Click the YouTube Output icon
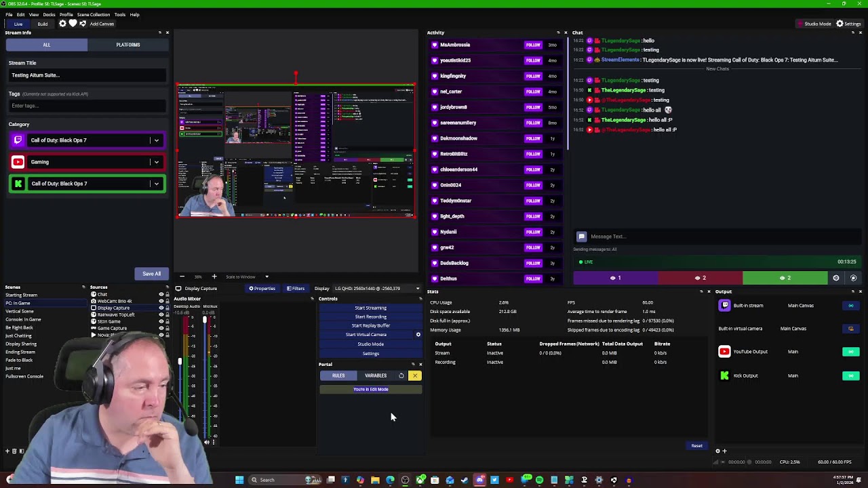This screenshot has width=868, height=488. [x=725, y=352]
